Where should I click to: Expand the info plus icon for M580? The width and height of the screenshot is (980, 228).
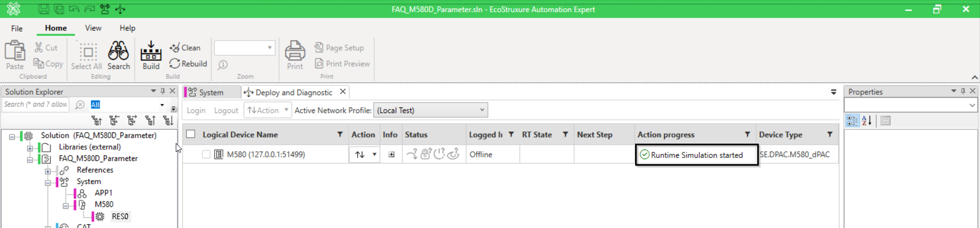(391, 154)
